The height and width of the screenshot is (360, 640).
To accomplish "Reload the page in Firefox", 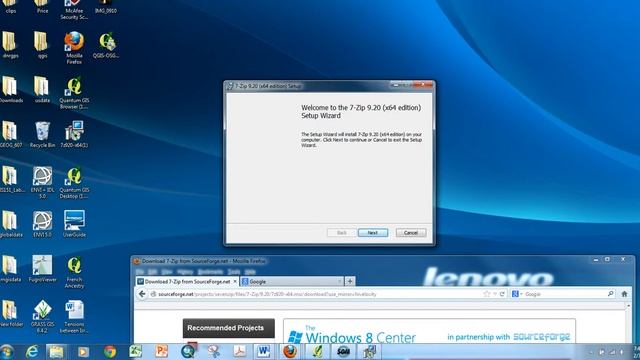I will coord(502,294).
